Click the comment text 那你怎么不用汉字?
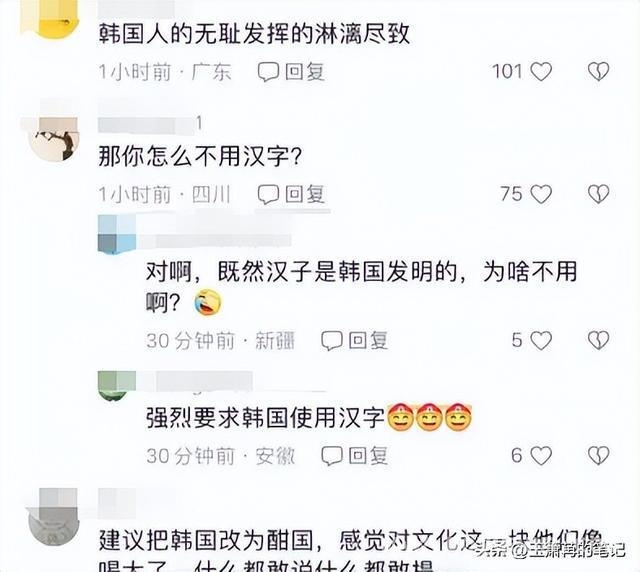The image size is (640, 572). pyautogui.click(x=200, y=156)
